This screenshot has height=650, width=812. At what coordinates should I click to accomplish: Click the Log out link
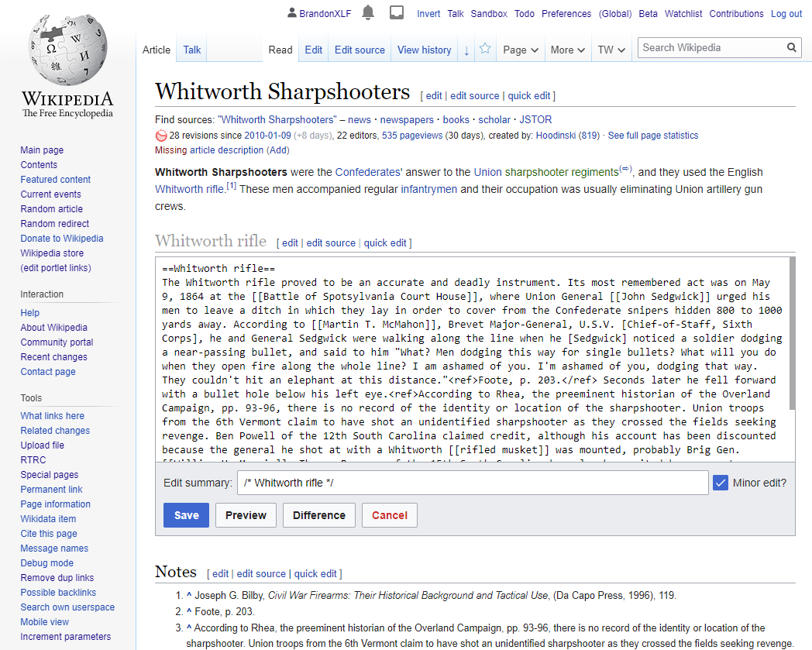tap(786, 13)
